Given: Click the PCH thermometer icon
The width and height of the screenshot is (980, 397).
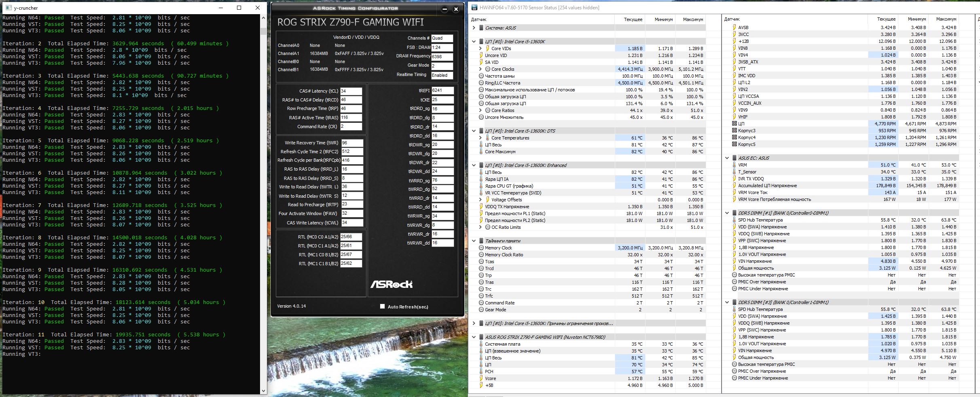Looking at the screenshot, I should [481, 372].
